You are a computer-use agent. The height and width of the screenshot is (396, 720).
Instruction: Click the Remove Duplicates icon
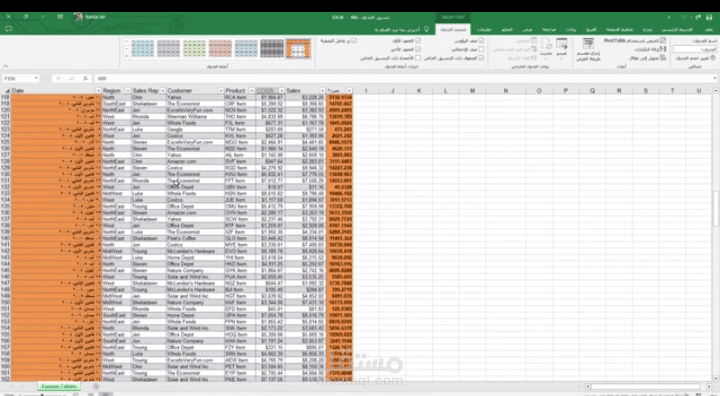point(663,49)
